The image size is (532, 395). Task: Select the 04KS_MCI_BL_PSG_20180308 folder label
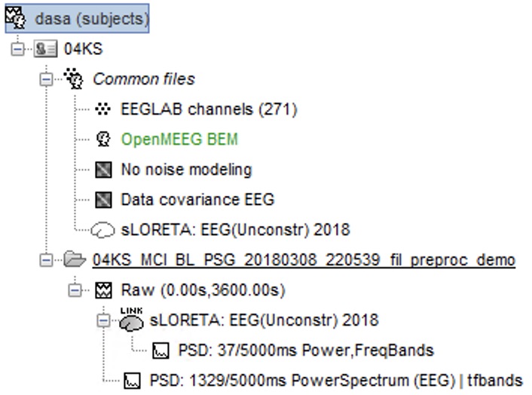304,260
